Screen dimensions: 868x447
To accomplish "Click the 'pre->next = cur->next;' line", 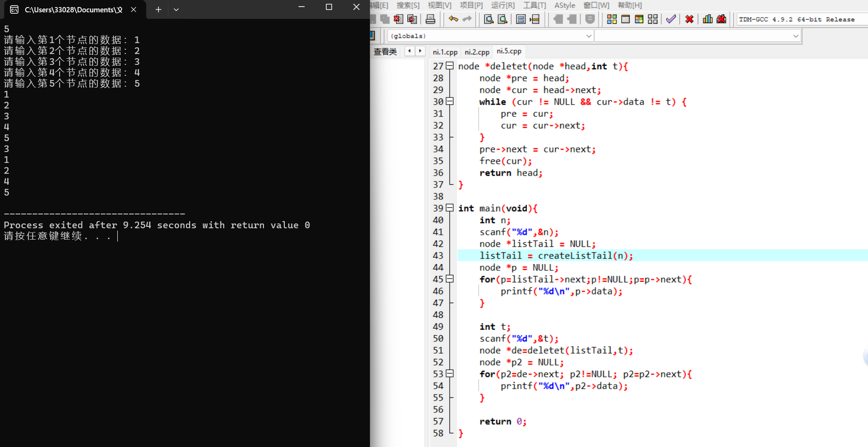I will coord(537,149).
